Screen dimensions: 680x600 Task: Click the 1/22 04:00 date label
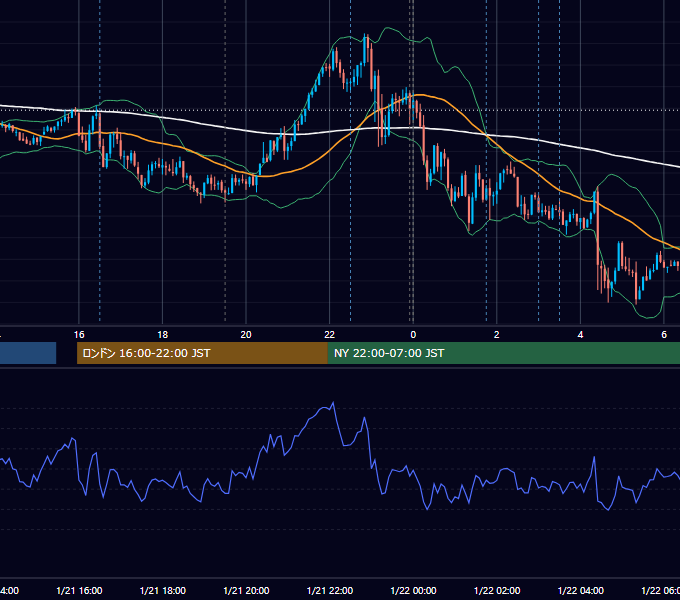pyautogui.click(x=581, y=590)
